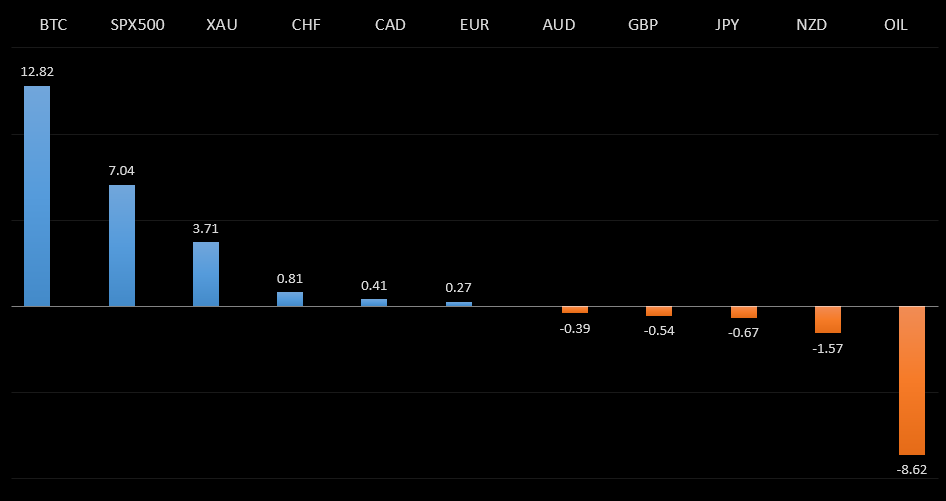Select the SPX500 blue bar
The width and height of the screenshot is (946, 501).
122,245
